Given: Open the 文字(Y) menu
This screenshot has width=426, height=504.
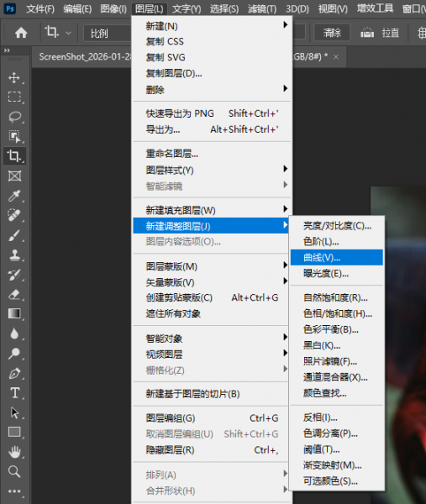Looking at the screenshot, I should click(187, 8).
